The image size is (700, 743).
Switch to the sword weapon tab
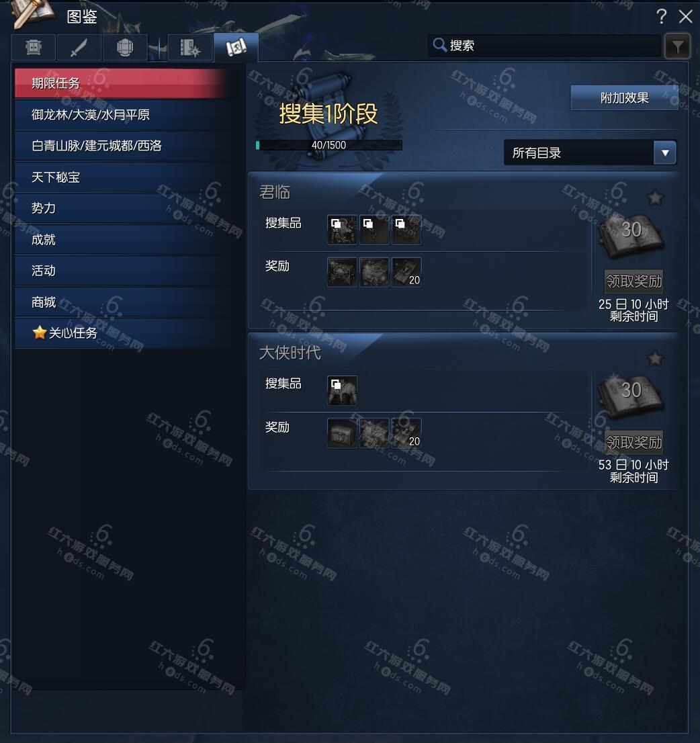pyautogui.click(x=79, y=47)
